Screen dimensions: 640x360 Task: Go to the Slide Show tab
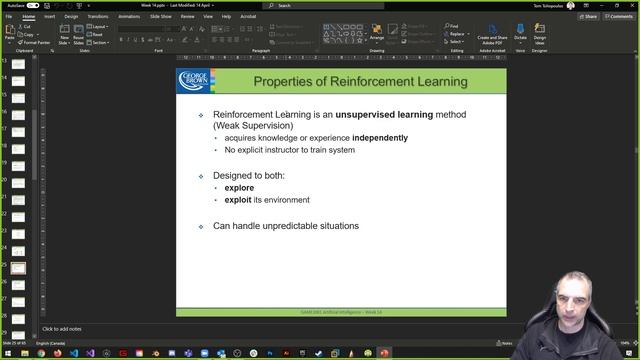tap(160, 16)
